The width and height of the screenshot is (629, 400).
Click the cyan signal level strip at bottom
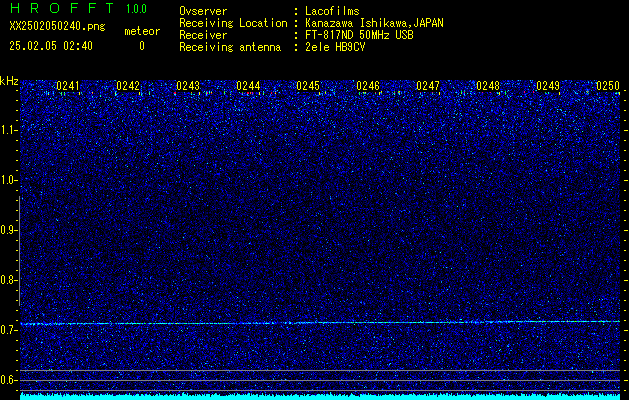coord(320,397)
